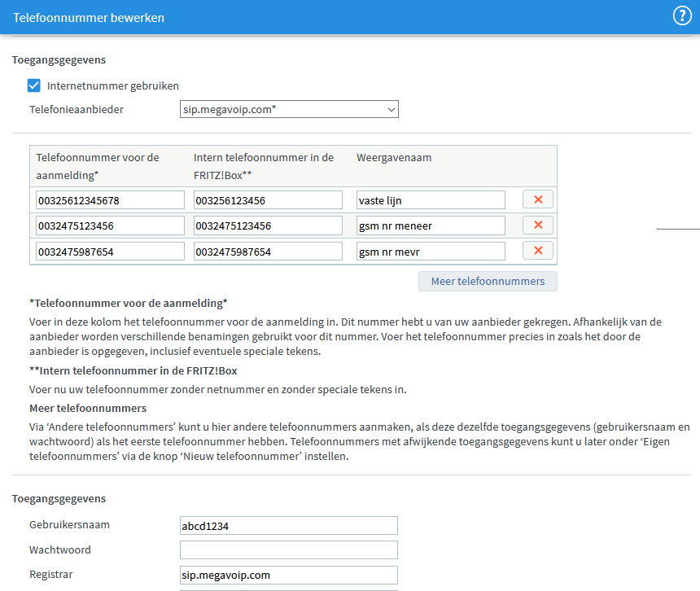Edit login number 00325612345678 field
The width and height of the screenshot is (700, 591).
[x=110, y=200]
